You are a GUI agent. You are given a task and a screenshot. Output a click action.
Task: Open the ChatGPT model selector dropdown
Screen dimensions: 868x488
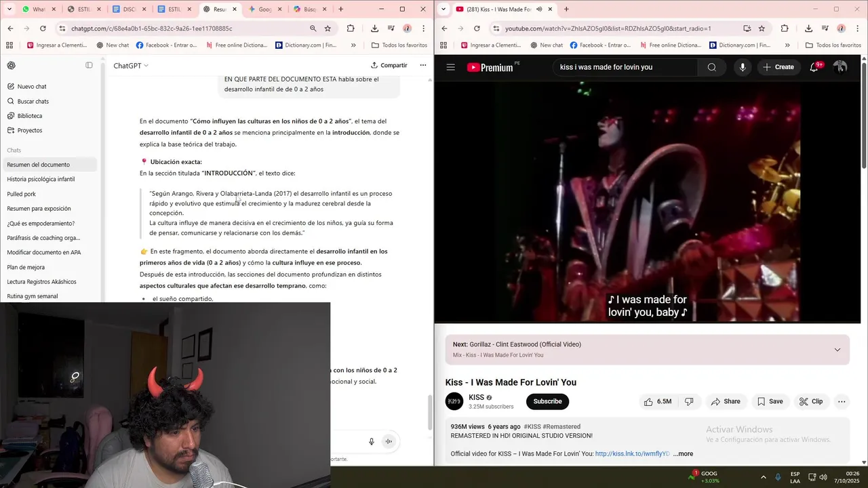[x=131, y=66]
